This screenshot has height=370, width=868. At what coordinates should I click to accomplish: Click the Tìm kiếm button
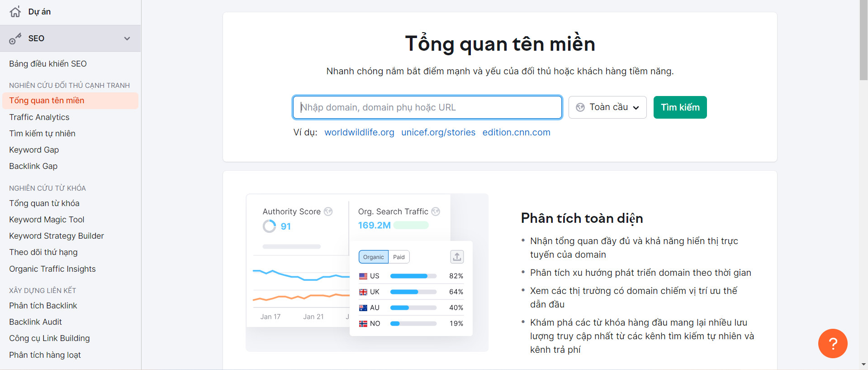pyautogui.click(x=680, y=107)
